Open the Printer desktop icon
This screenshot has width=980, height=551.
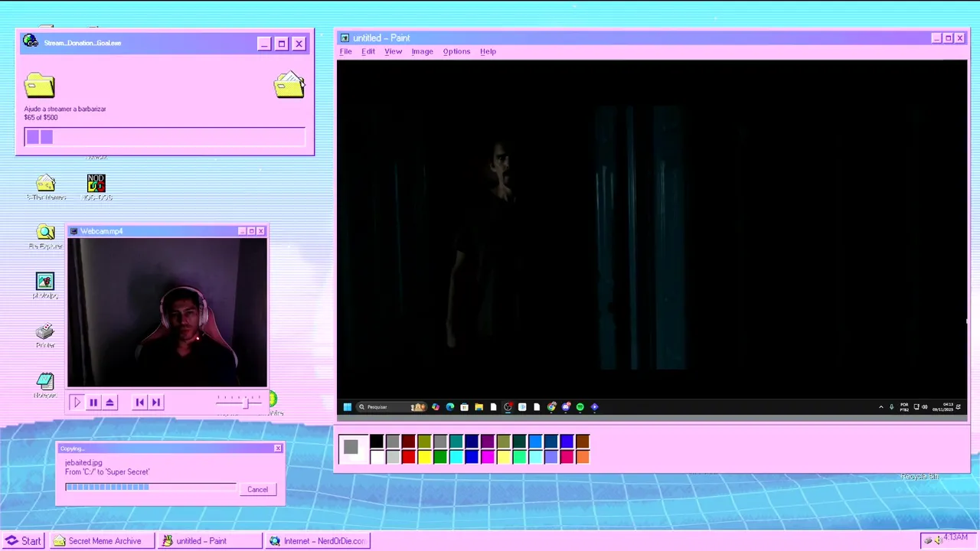tap(45, 335)
